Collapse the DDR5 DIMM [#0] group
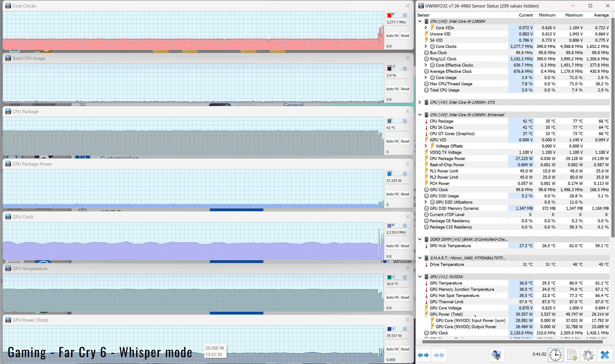This screenshot has width=615, height=364. (420, 239)
